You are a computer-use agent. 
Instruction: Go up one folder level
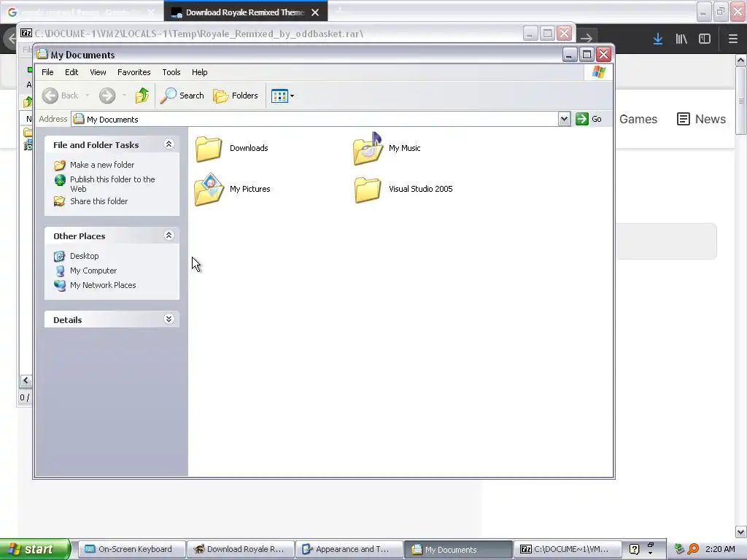click(x=142, y=96)
